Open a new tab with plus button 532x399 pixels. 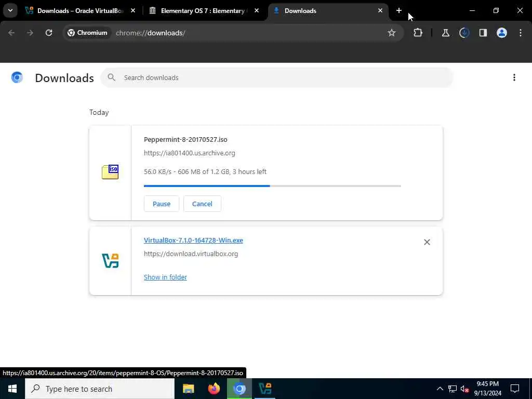point(399,11)
